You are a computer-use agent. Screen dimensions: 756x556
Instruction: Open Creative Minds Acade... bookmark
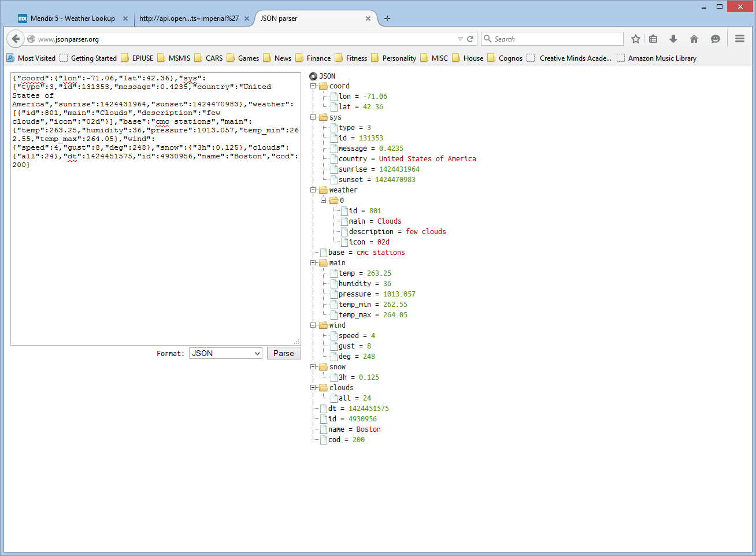(569, 58)
